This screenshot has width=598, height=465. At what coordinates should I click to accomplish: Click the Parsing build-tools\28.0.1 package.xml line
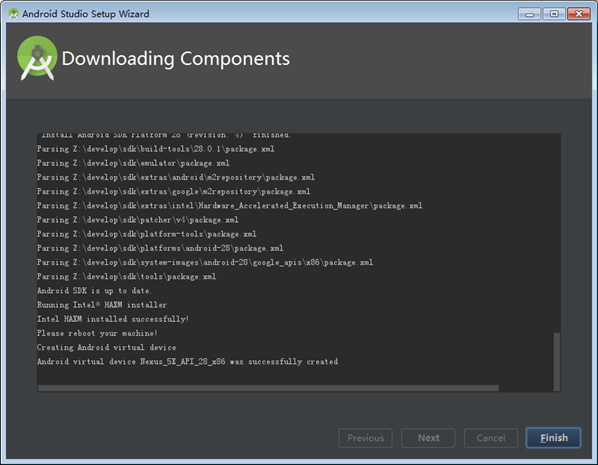point(156,149)
